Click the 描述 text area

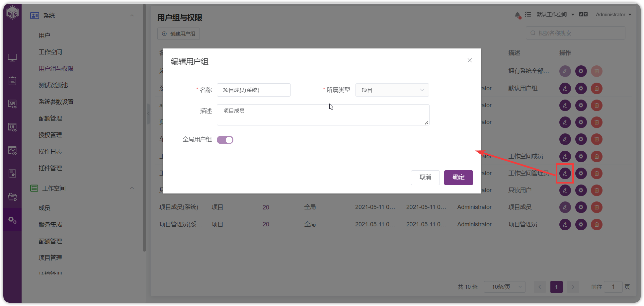(323, 115)
